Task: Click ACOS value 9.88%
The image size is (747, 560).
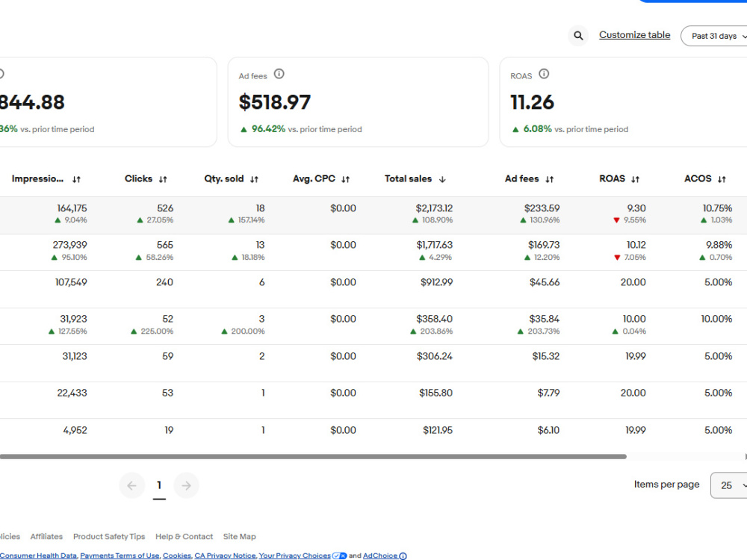Action: 719,245
